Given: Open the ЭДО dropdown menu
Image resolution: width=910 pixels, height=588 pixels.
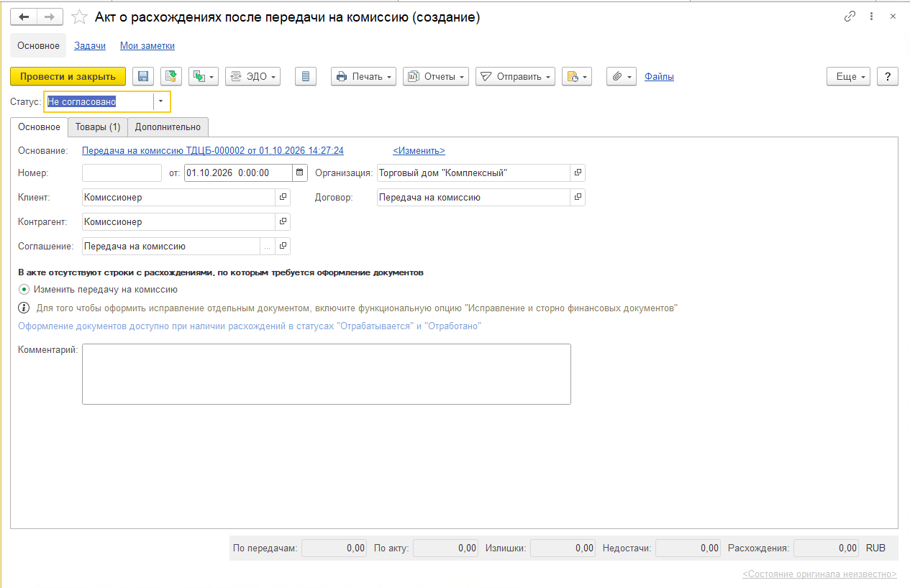Looking at the screenshot, I should (252, 76).
